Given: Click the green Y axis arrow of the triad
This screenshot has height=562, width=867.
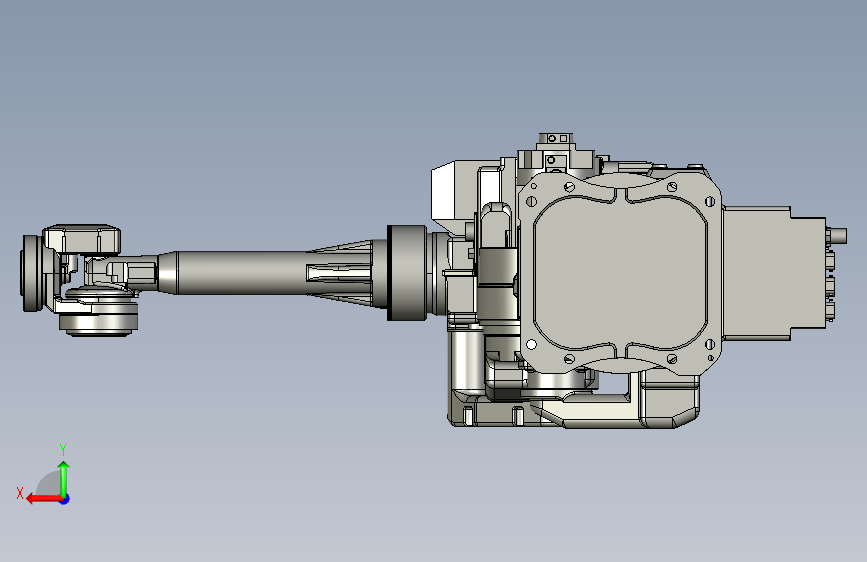Looking at the screenshot, I should [x=64, y=478].
